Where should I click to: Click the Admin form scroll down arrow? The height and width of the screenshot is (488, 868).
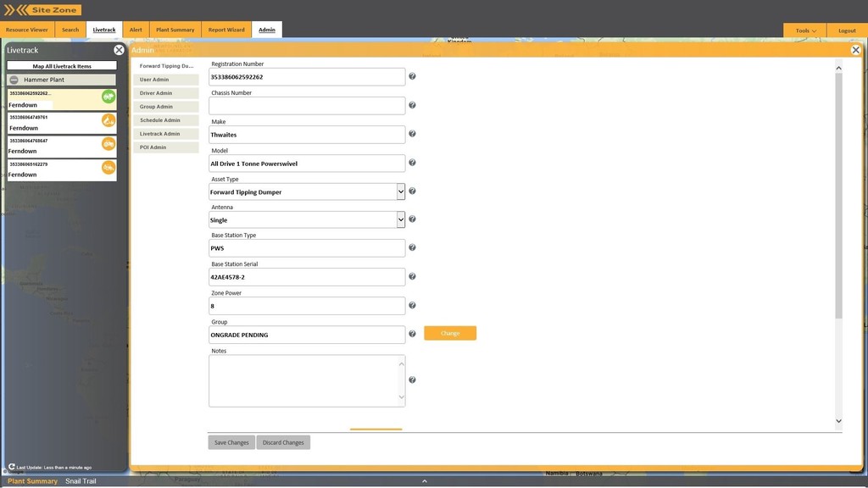tap(838, 421)
